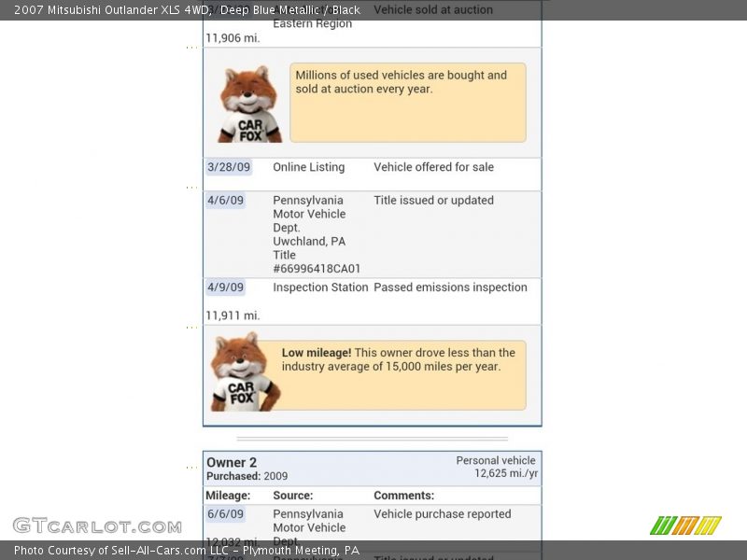Select the 6/6/09 date entry
The width and height of the screenshot is (747, 560).
(225, 514)
